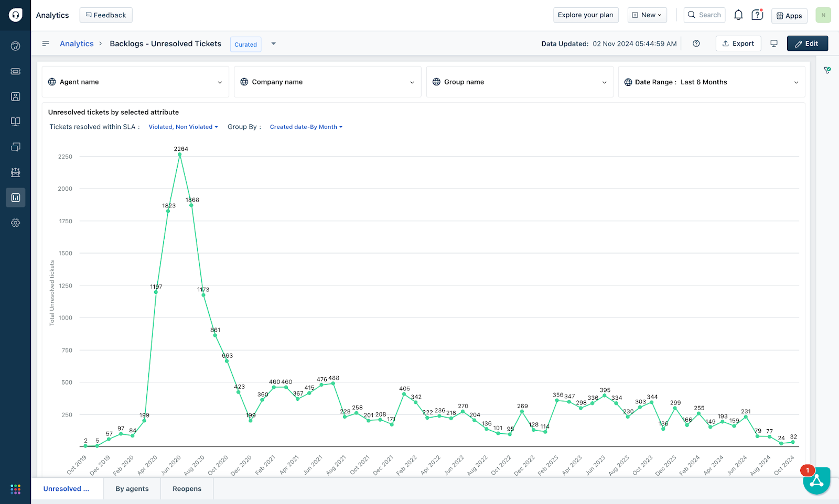Open the Knowledge Base book icon

15,122
